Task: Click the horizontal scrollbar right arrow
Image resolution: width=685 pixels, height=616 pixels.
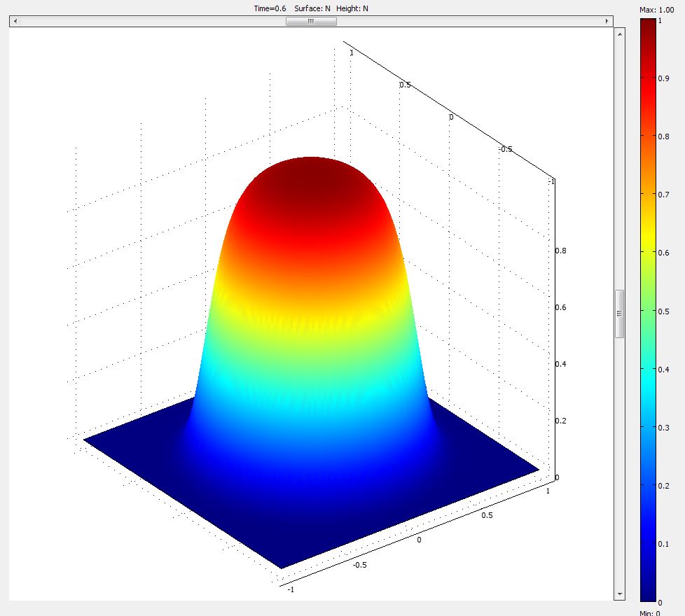Action: (x=607, y=22)
